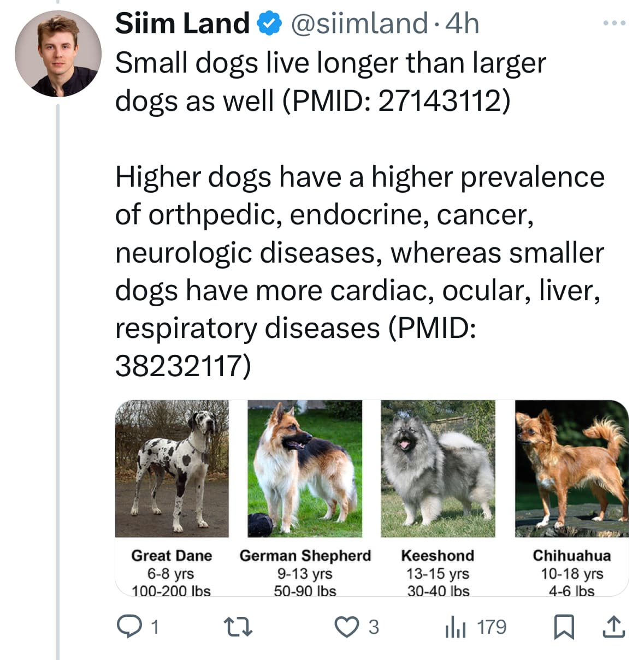644x660 pixels.
Task: Open the German Shepherd photo
Action: coord(305,468)
